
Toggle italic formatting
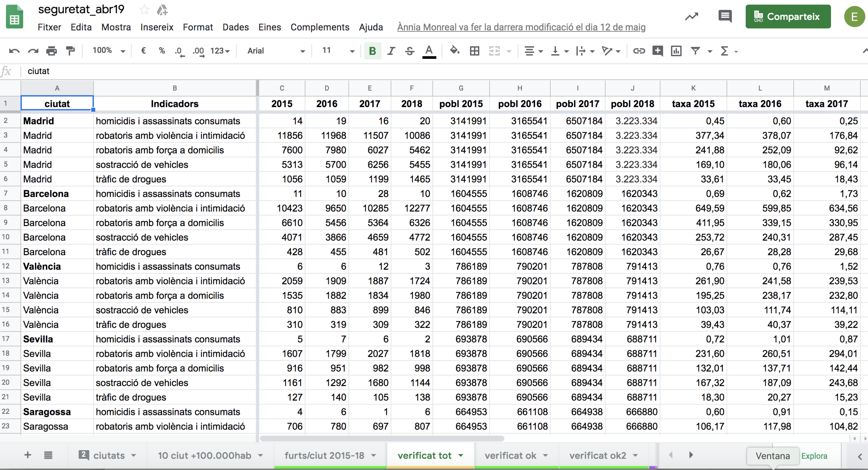[391, 51]
